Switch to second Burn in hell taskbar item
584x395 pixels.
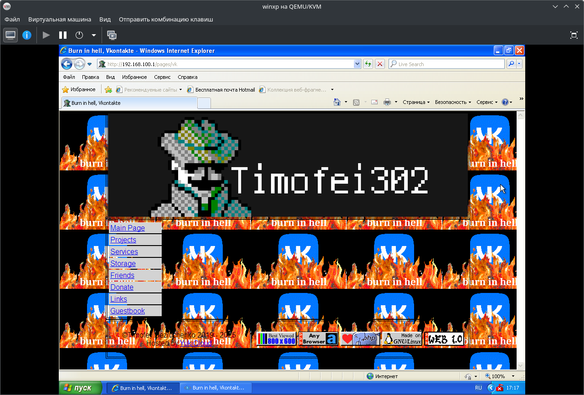[x=215, y=388]
